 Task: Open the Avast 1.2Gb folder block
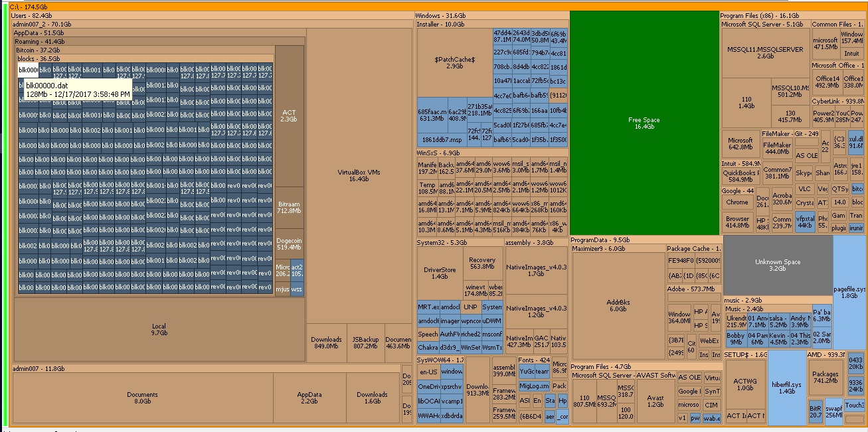[655, 401]
